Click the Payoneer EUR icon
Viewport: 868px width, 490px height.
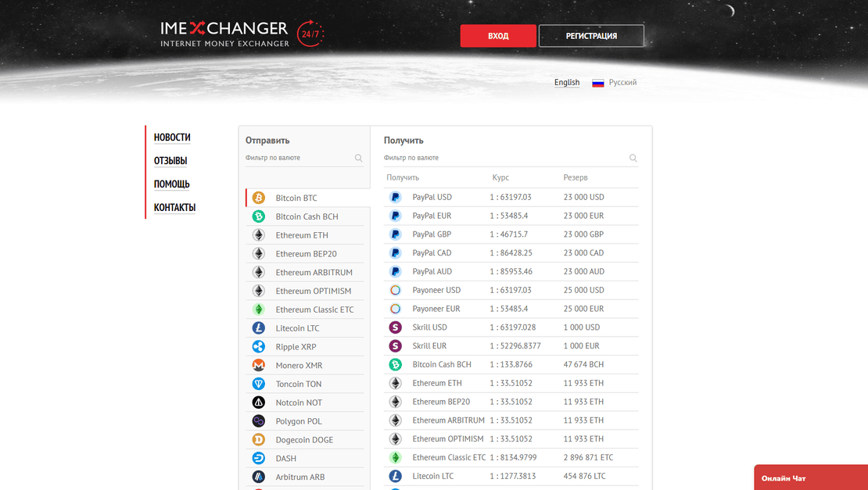click(396, 309)
